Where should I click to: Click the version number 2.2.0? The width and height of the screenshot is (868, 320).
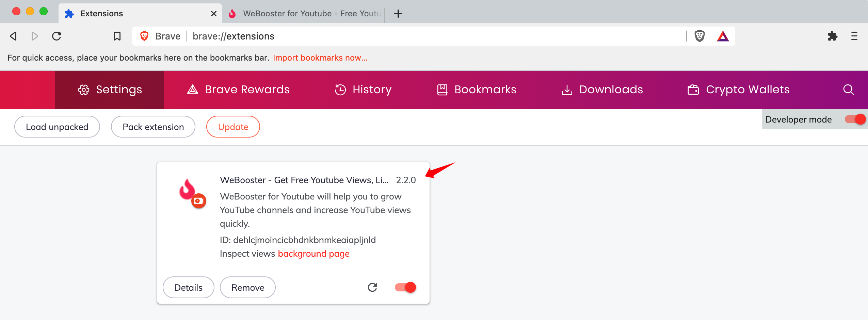[x=406, y=180]
